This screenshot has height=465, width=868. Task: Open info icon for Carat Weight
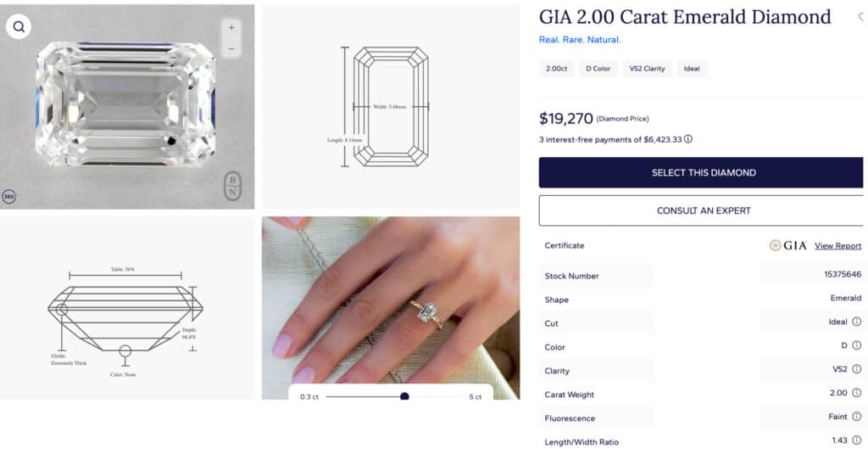click(x=856, y=394)
